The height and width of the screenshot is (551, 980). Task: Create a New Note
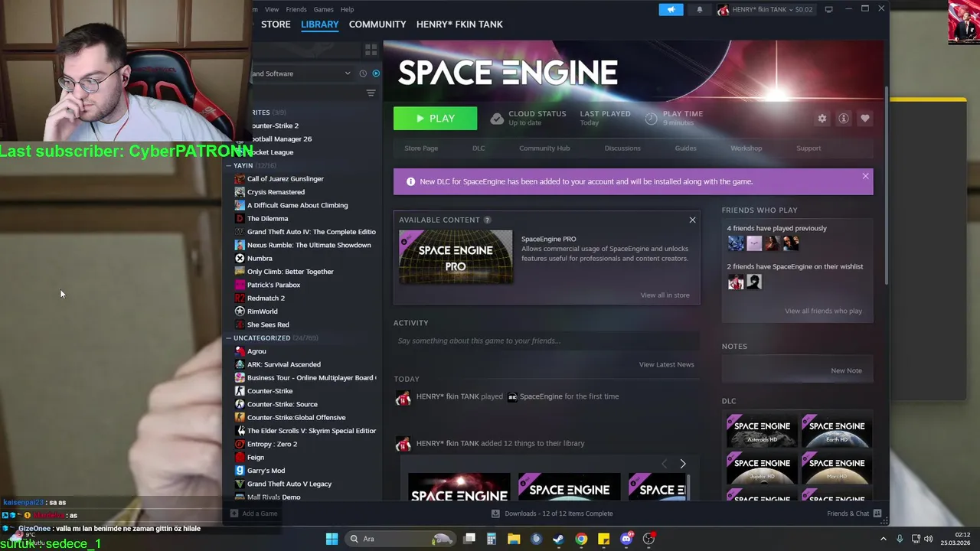(846, 370)
